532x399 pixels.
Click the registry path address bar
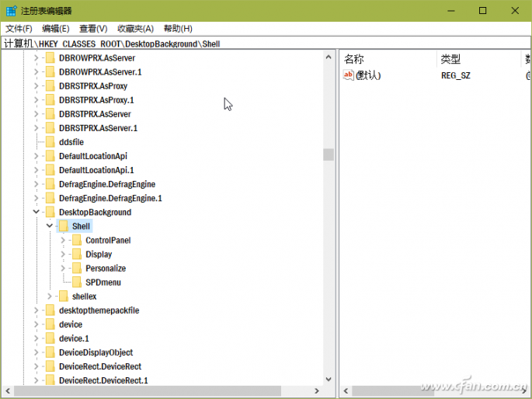(x=266, y=43)
